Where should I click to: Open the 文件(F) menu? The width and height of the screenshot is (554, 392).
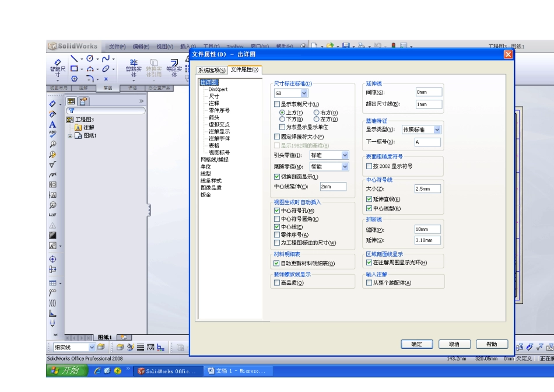pyautogui.click(x=117, y=46)
